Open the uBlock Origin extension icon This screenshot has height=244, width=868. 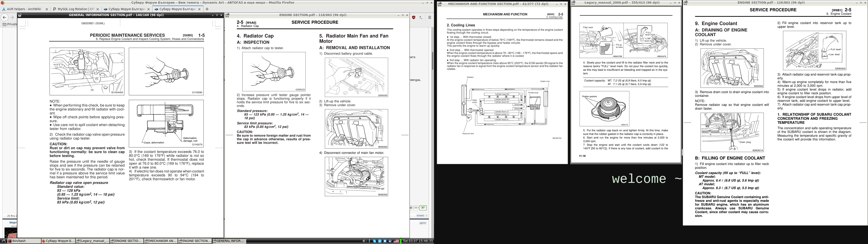pos(413,18)
